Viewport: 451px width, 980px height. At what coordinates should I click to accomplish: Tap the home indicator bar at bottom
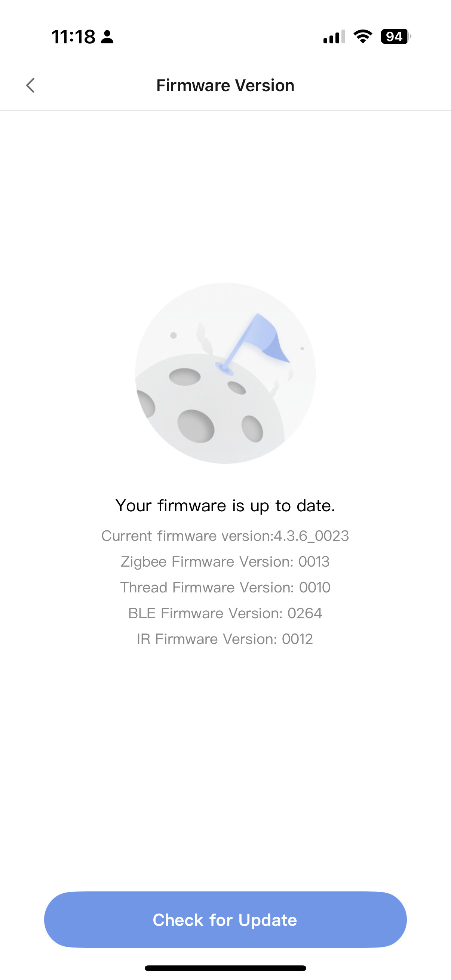point(225,968)
